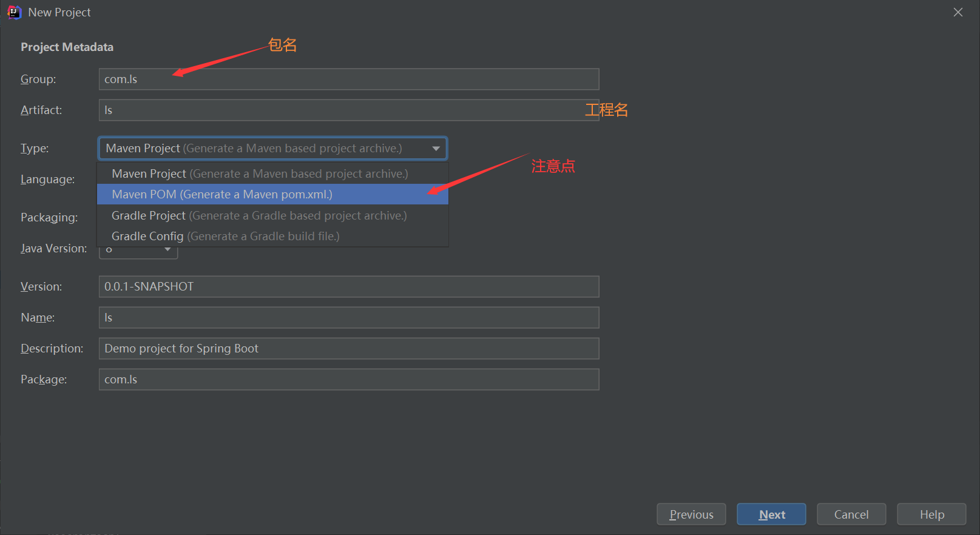Viewport: 980px width, 535px height.
Task: Click the Version input field
Action: pos(349,287)
